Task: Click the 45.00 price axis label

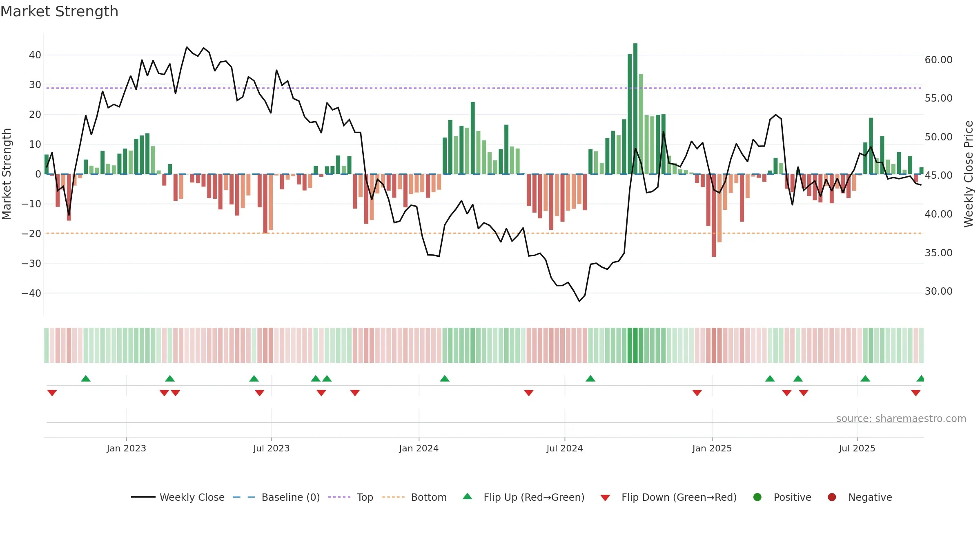Action: pos(938,176)
